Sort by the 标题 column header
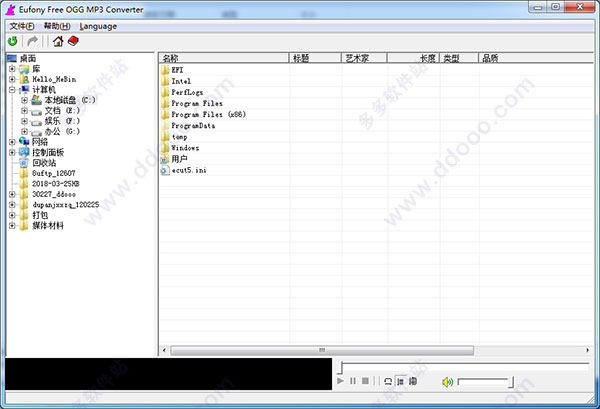Viewport: 600px width, 409px height. coord(315,58)
